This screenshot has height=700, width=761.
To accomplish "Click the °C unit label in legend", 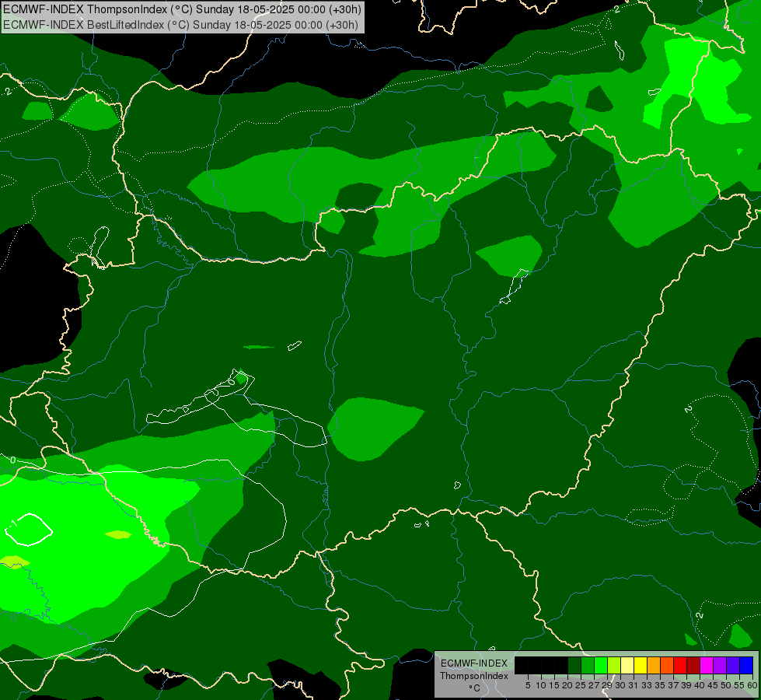I will coord(475,688).
